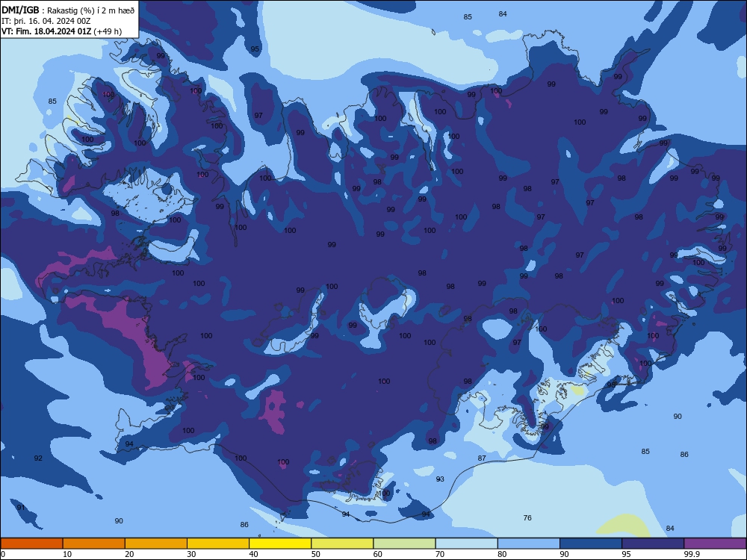The height and width of the screenshot is (560, 747).
Task: Select the pale blue 70–80 legend swatch
Action: pos(466,544)
